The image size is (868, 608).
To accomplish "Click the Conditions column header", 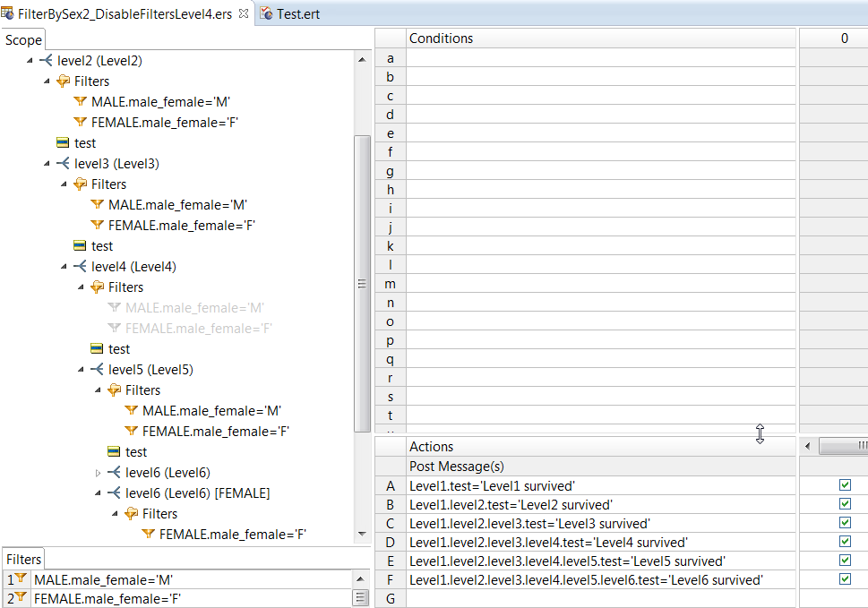I will 601,39.
